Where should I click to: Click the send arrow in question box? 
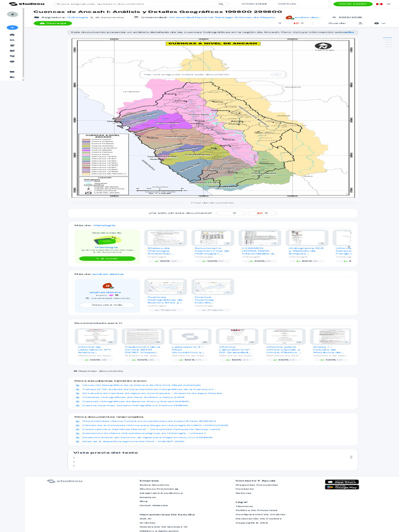coord(276,74)
